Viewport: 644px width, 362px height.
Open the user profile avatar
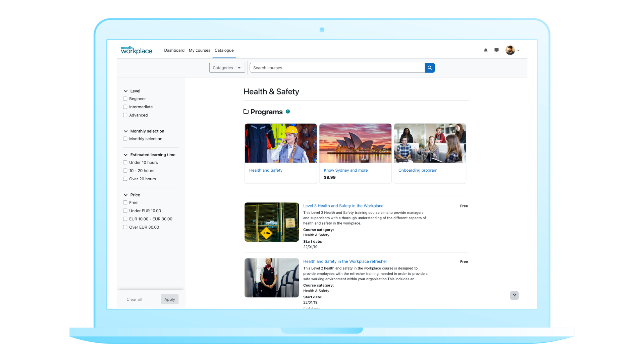click(510, 50)
